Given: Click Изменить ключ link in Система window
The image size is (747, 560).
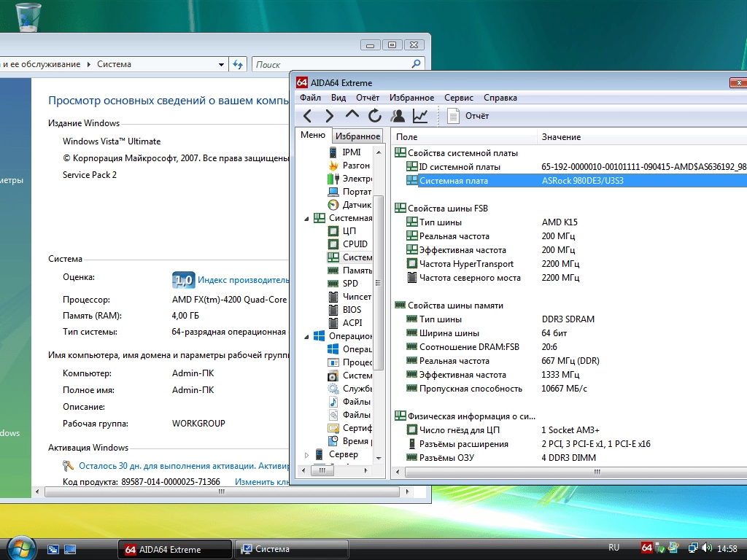Looking at the screenshot, I should [x=262, y=482].
